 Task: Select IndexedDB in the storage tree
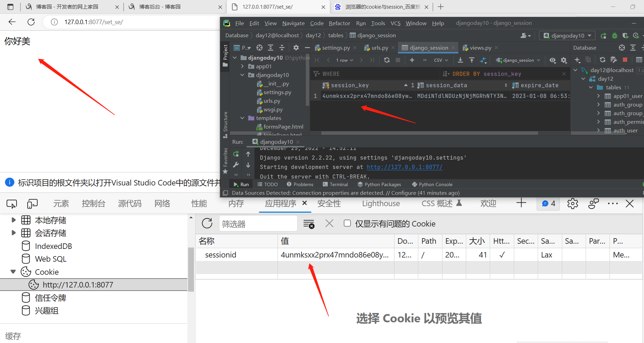pos(53,246)
